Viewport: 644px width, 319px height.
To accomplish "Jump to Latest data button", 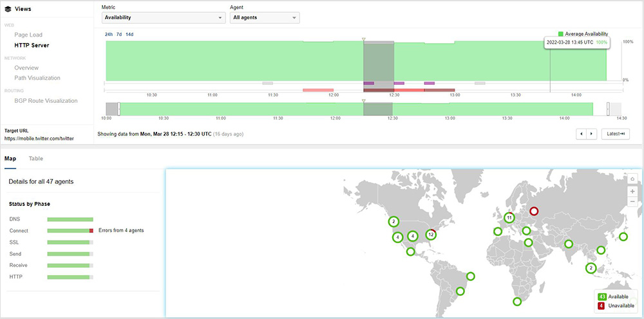I will click(615, 134).
